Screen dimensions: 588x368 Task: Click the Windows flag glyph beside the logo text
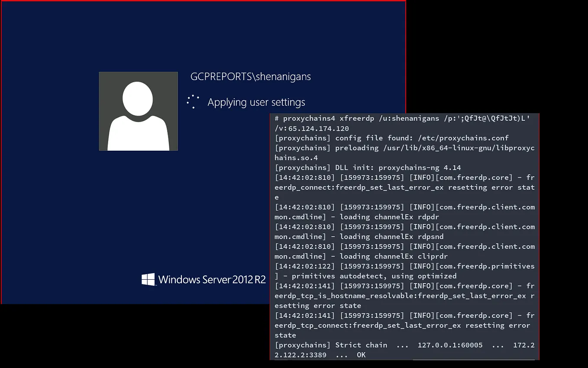click(148, 279)
